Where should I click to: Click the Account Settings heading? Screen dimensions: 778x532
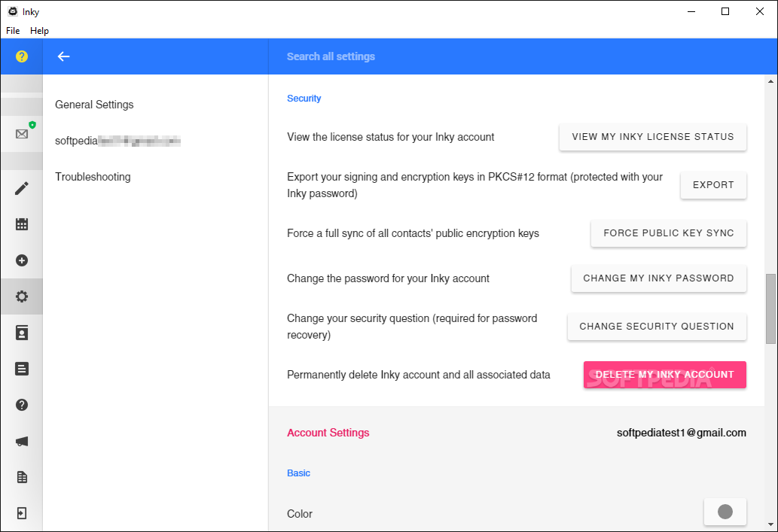328,433
